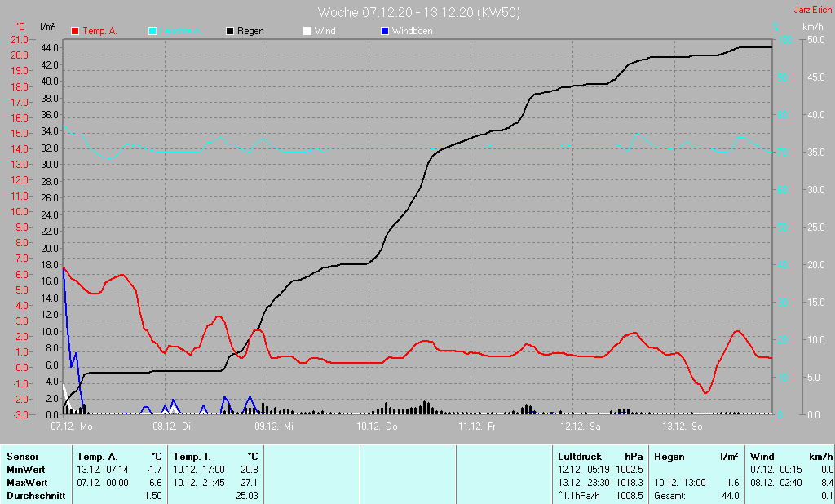
Task: Click the '12.12. 05:19' pressure timestamp
Action: pos(584,470)
